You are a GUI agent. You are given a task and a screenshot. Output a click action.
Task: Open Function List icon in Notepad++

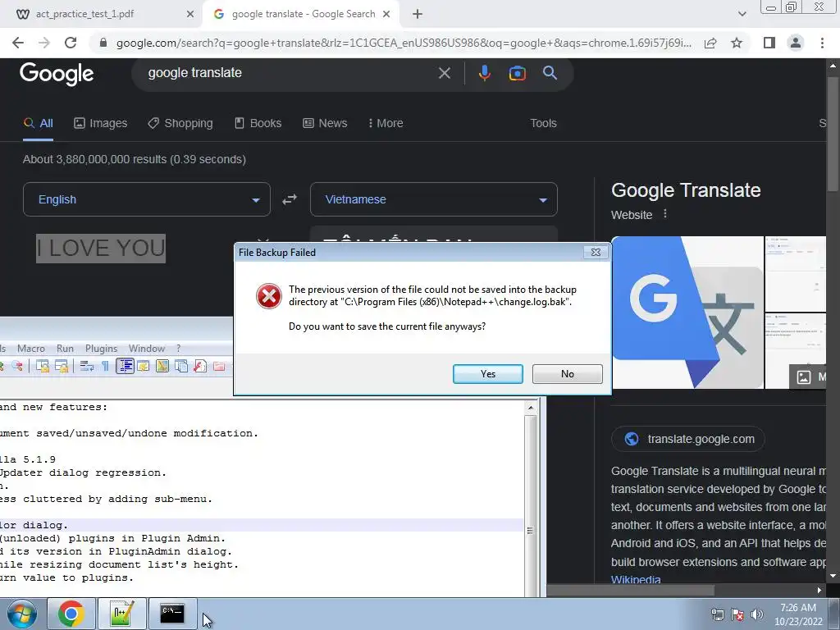(200, 366)
